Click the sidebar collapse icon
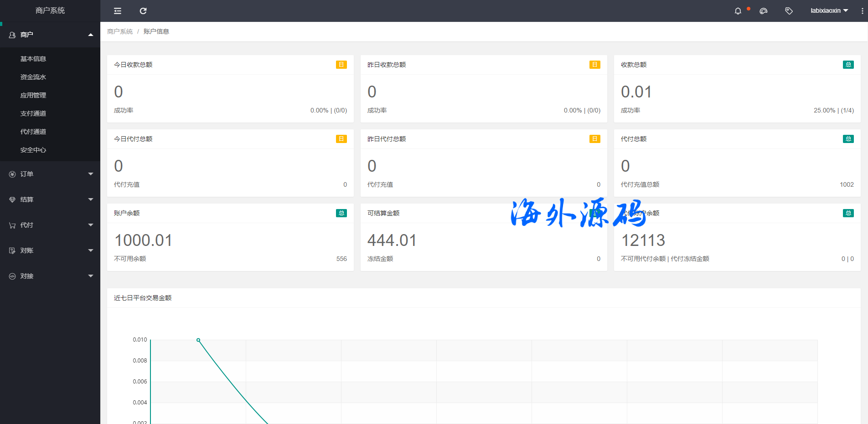The width and height of the screenshot is (868, 424). pos(117,11)
